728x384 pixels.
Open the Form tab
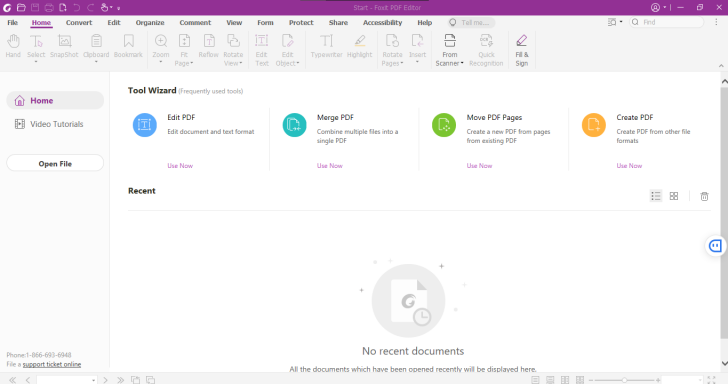(265, 22)
